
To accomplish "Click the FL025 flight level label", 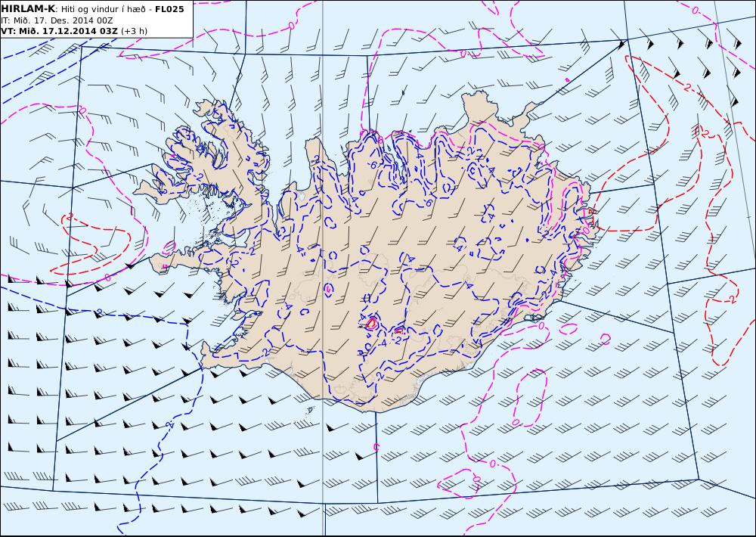I will click(169, 9).
